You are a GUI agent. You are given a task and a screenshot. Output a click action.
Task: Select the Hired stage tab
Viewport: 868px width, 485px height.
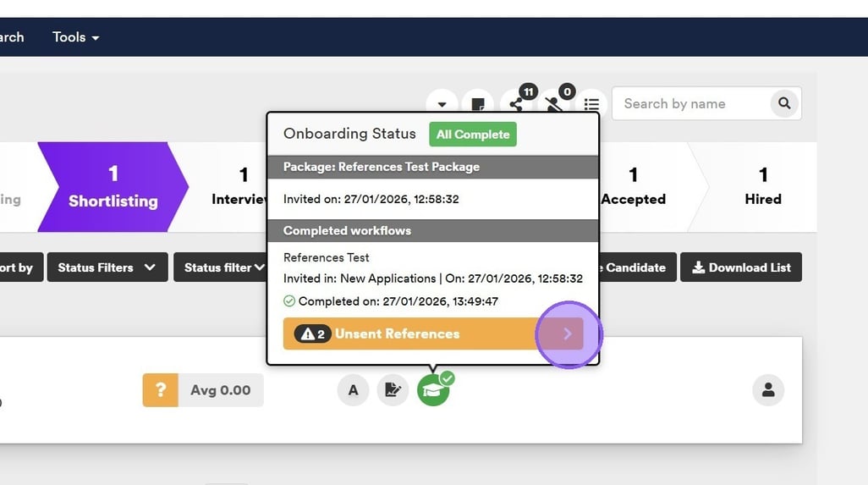(762, 187)
